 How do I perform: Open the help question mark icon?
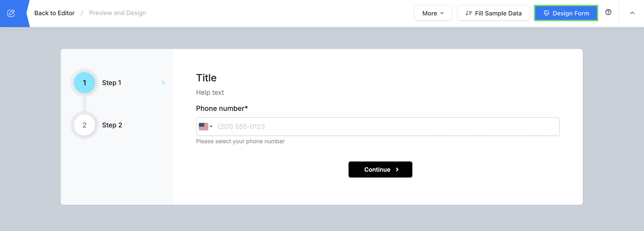608,12
